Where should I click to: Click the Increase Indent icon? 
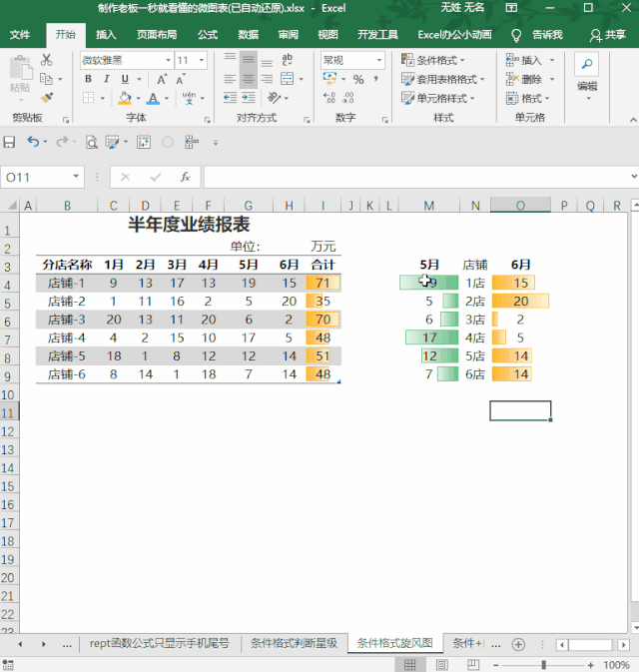click(x=249, y=98)
